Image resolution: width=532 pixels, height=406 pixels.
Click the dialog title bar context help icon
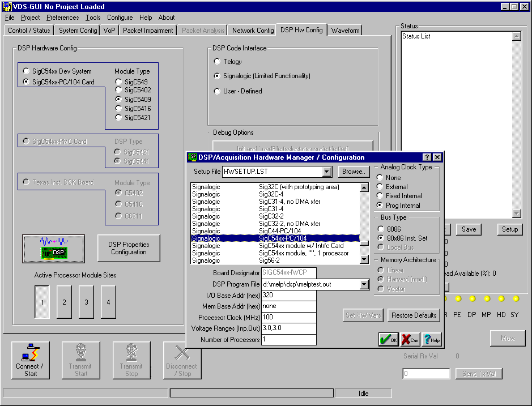pos(427,157)
